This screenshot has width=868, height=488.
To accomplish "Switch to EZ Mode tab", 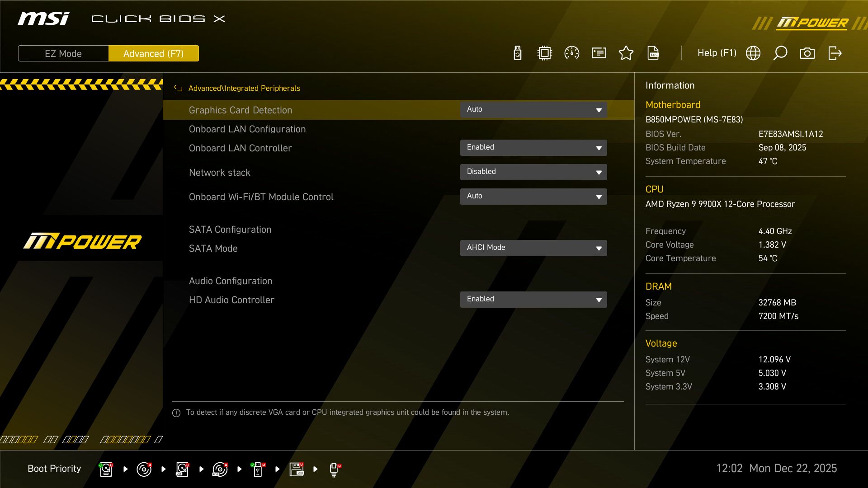I will [x=63, y=53].
